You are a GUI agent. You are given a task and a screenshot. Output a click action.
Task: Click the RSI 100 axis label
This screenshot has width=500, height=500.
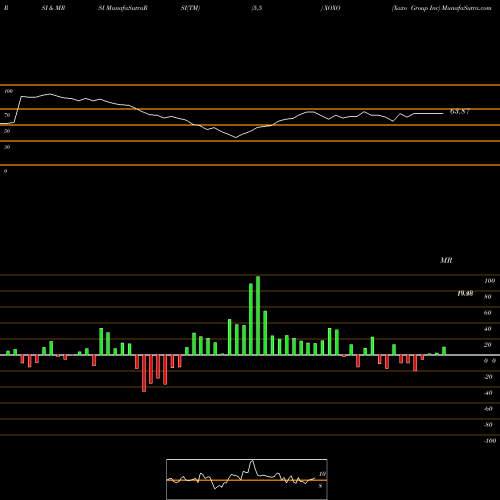point(9,91)
